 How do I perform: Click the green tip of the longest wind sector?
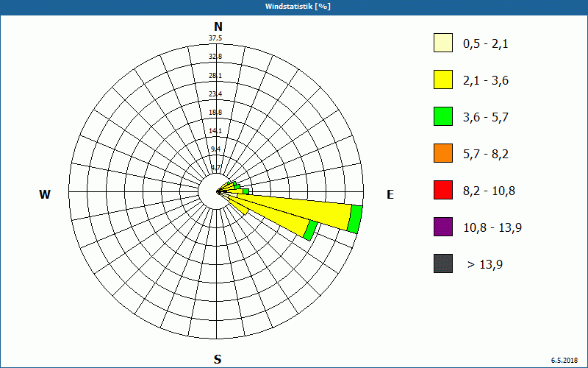[355, 219]
